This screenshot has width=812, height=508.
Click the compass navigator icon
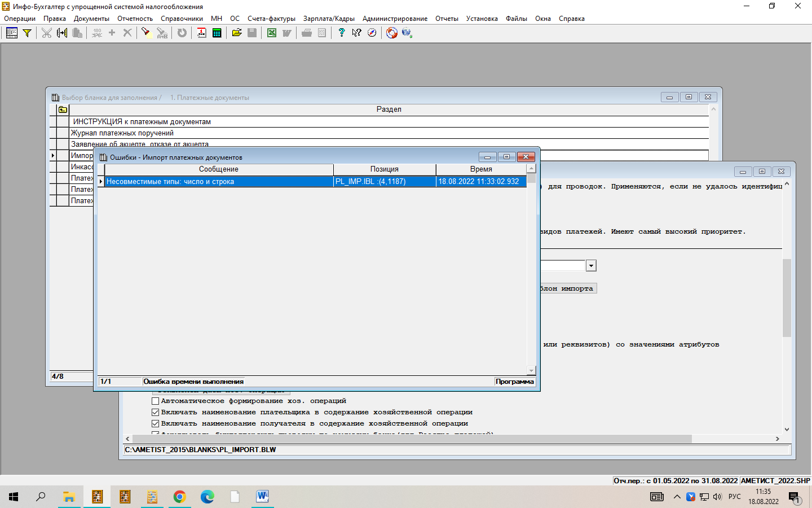click(x=372, y=33)
